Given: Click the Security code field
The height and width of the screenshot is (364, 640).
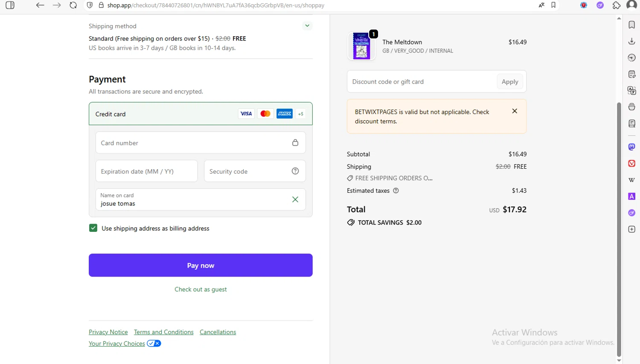Looking at the screenshot, I should [x=255, y=171].
